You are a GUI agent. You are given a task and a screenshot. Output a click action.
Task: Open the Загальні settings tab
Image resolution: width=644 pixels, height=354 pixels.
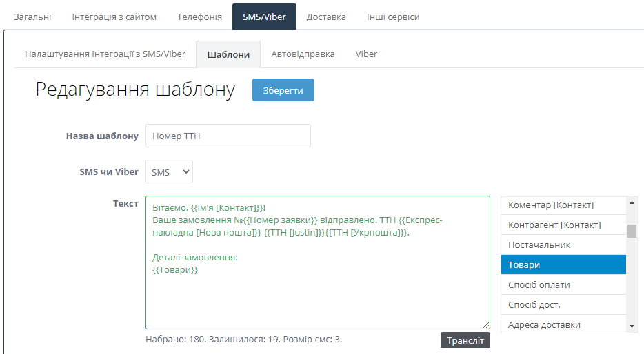pyautogui.click(x=32, y=17)
